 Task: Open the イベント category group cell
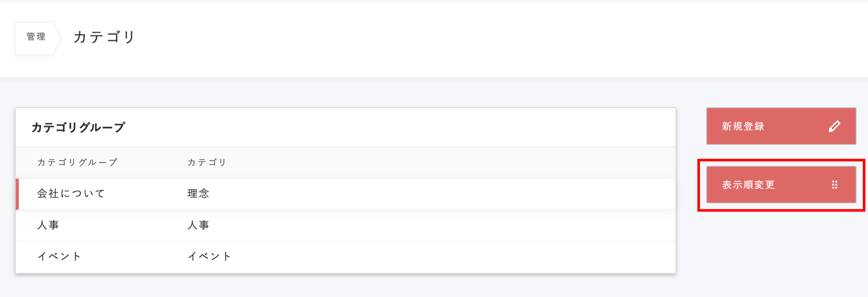click(x=59, y=256)
